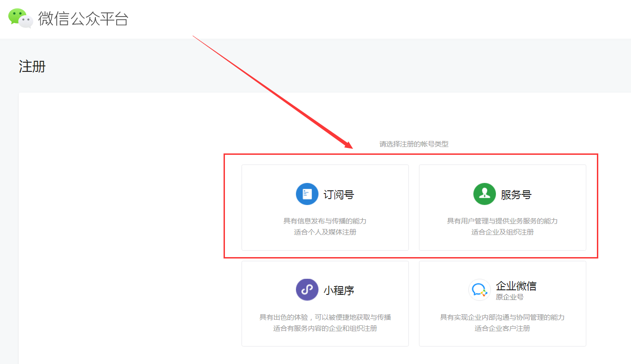Viewport: 631px width, 364px height.
Task: Click the WeChat logo icon
Action: 21,18
